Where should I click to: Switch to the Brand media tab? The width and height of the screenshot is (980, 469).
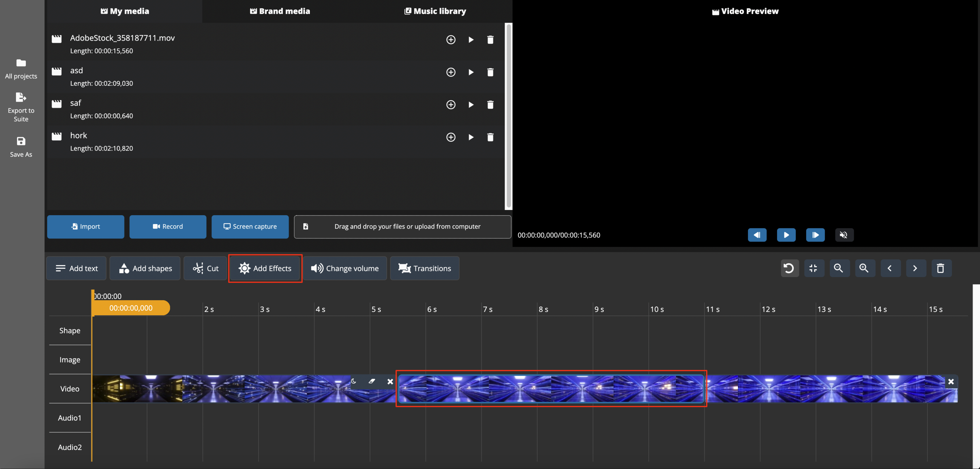(280, 11)
